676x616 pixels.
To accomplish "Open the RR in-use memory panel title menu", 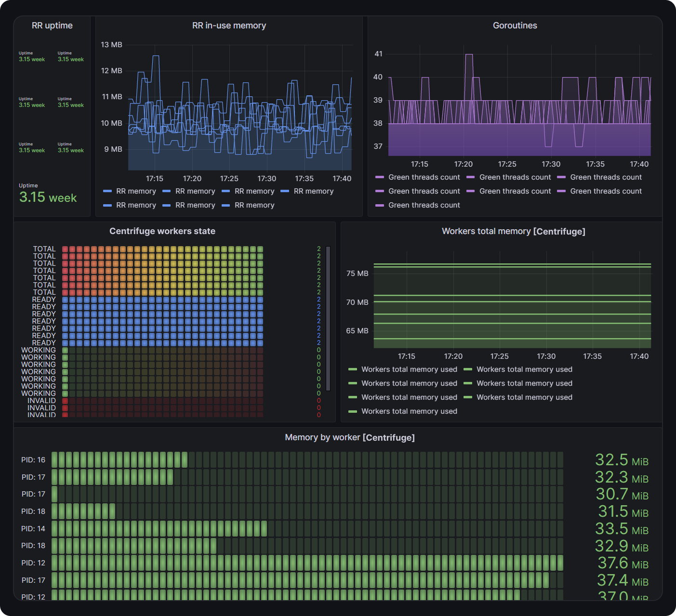I will tap(229, 26).
